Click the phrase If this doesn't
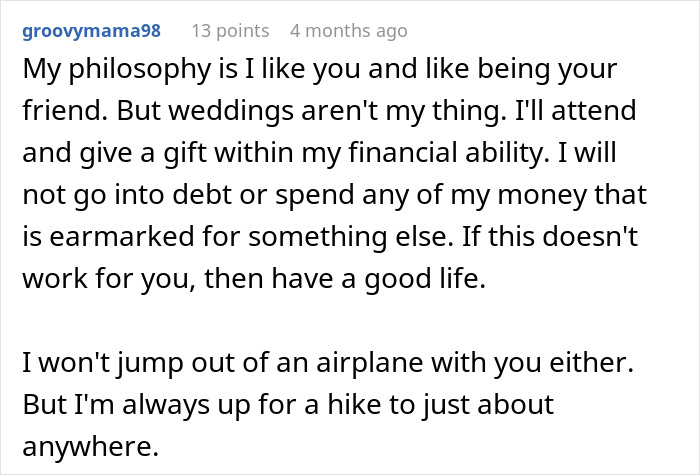 [x=549, y=237]
